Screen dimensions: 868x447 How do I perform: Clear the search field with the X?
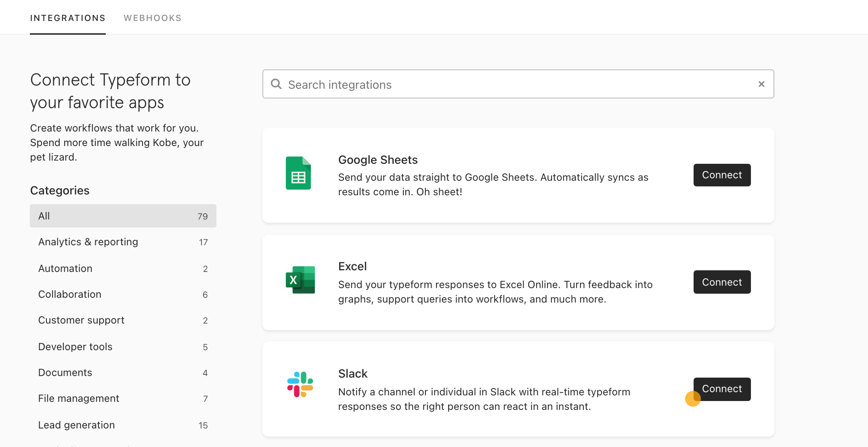click(x=761, y=84)
